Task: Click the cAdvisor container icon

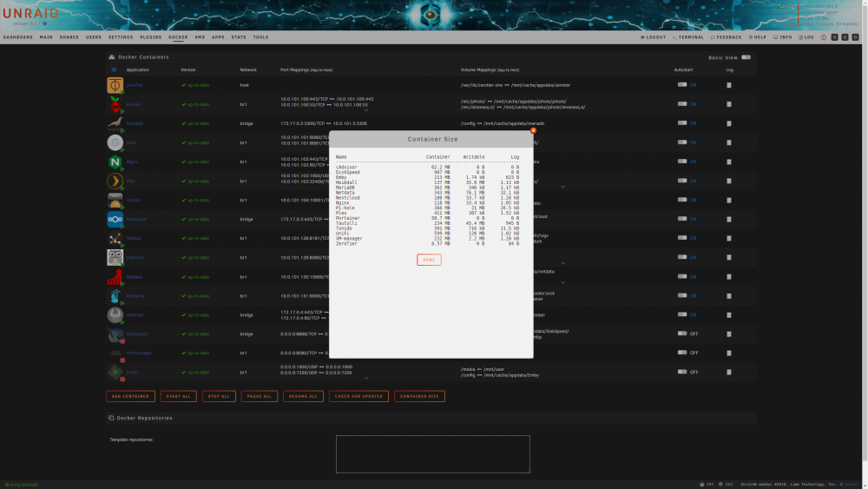Action: [115, 257]
